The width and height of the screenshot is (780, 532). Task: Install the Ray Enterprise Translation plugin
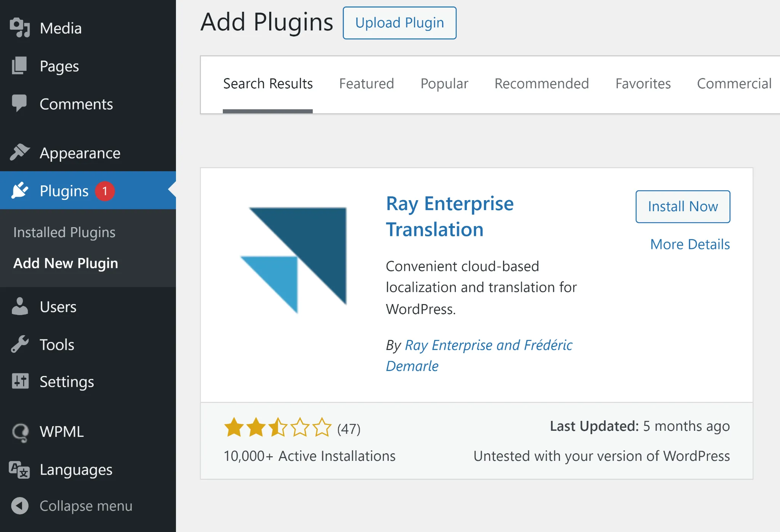682,206
